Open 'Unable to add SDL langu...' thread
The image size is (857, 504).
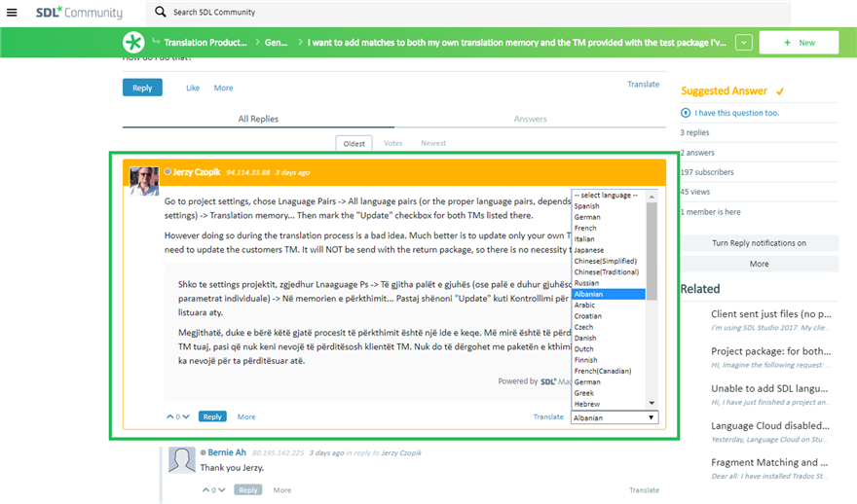click(x=769, y=388)
